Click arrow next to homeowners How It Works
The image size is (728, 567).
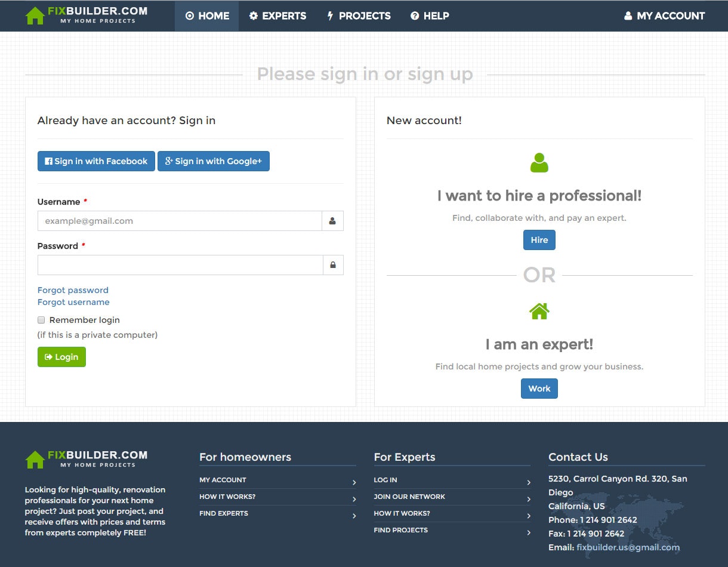click(354, 499)
